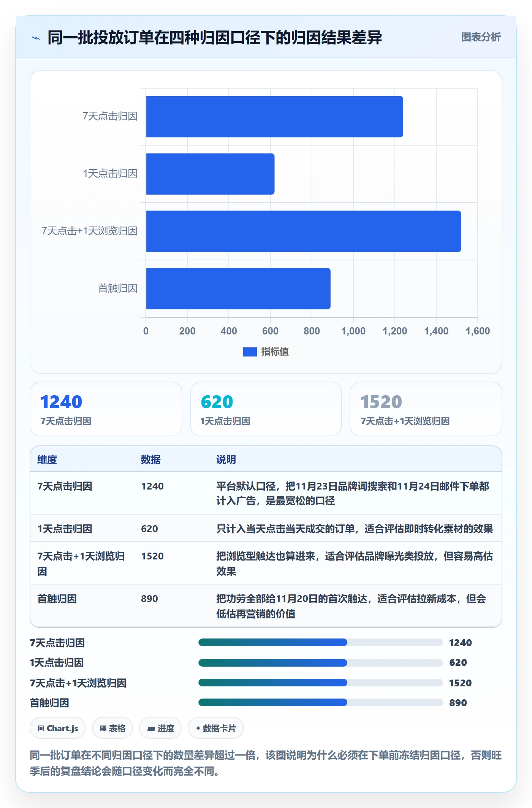Select the 进度 tag chip
532x808 pixels.
pyautogui.click(x=160, y=729)
